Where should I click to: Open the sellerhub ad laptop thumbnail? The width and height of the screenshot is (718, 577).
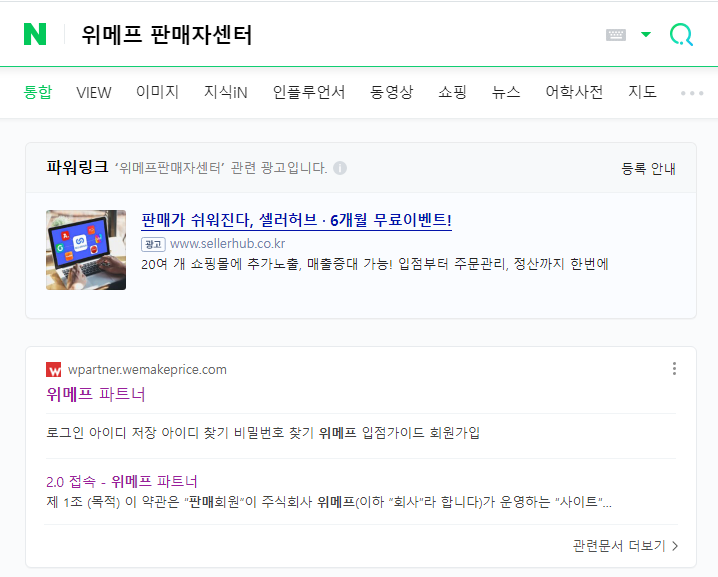point(86,250)
